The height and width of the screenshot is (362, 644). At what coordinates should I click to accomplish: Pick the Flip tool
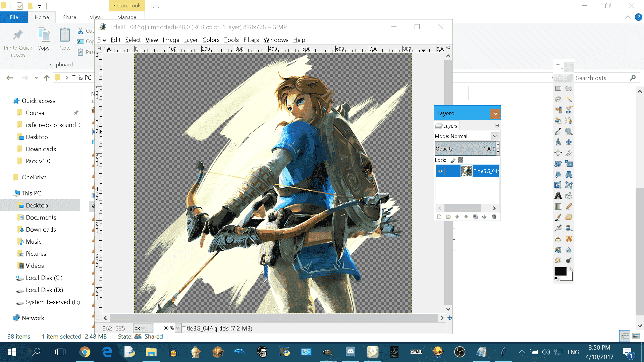point(558,185)
